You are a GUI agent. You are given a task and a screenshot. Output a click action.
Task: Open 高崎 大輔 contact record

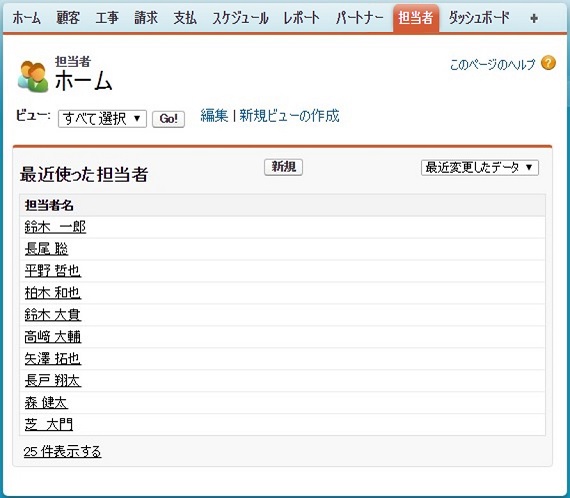(x=53, y=337)
